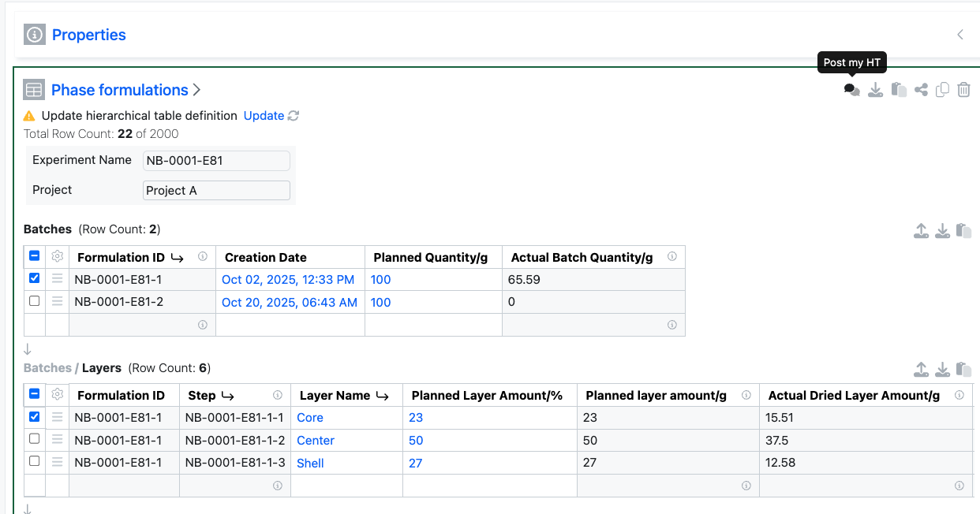Delete Phase formulations with the trash icon
The width and height of the screenshot is (980, 514).
coord(963,90)
